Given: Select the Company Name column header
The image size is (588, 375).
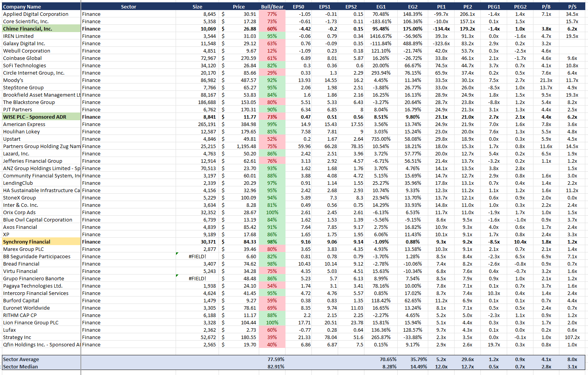Looking at the screenshot, I should tap(41, 7).
